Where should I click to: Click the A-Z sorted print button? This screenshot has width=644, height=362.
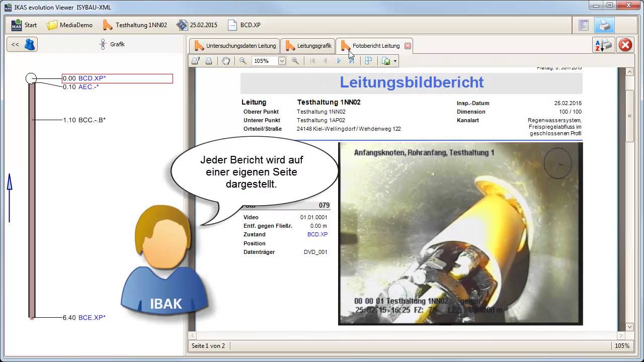pyautogui.click(x=603, y=45)
